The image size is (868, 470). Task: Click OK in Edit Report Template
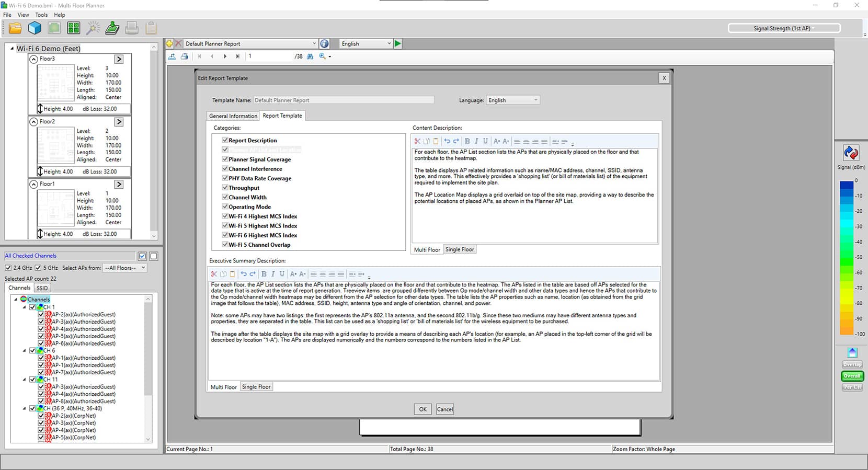pos(422,409)
